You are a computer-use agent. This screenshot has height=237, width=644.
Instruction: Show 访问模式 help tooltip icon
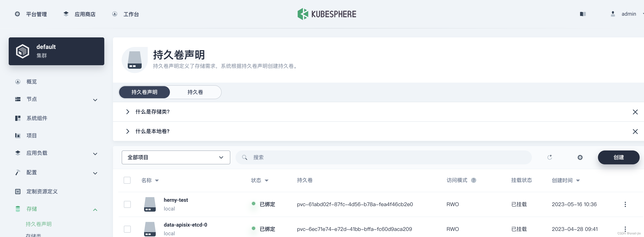click(473, 180)
